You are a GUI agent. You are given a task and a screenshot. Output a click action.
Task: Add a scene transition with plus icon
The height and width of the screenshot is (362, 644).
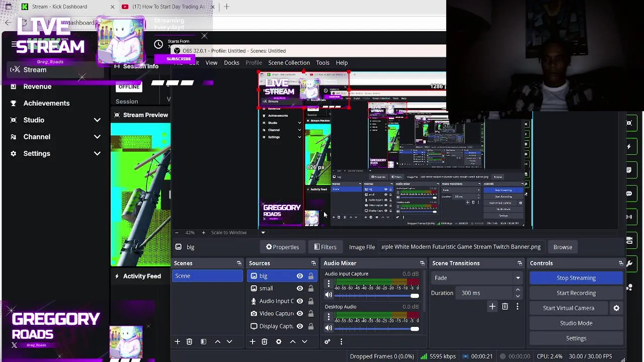coord(492,306)
